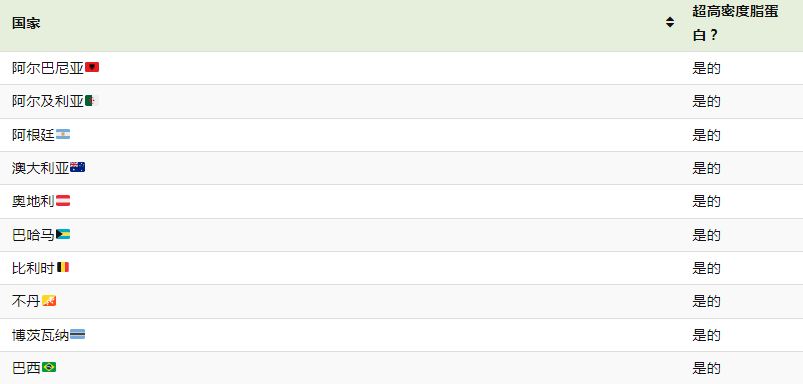The width and height of the screenshot is (803, 384).
Task: Click the 国家 column header text
Action: coord(26,23)
